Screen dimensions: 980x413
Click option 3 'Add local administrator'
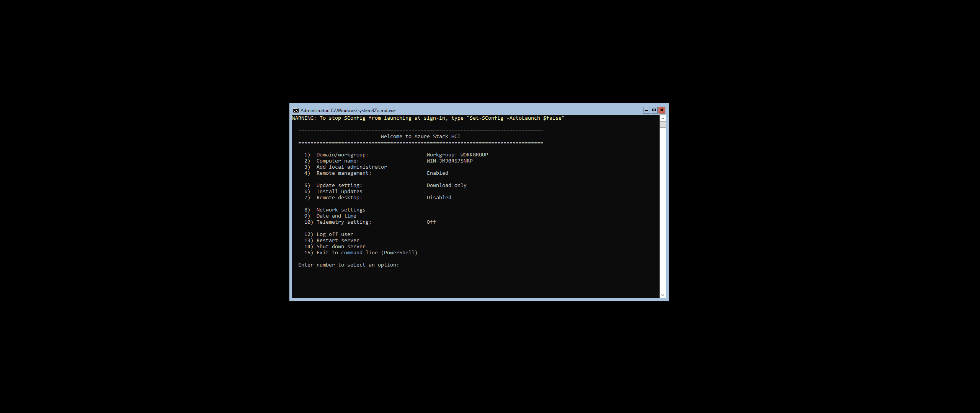click(351, 167)
